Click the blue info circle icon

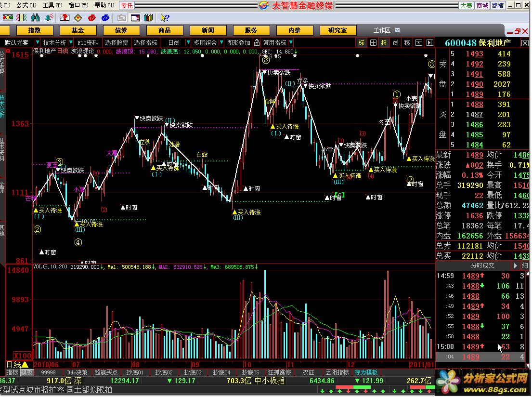tap(105, 17)
